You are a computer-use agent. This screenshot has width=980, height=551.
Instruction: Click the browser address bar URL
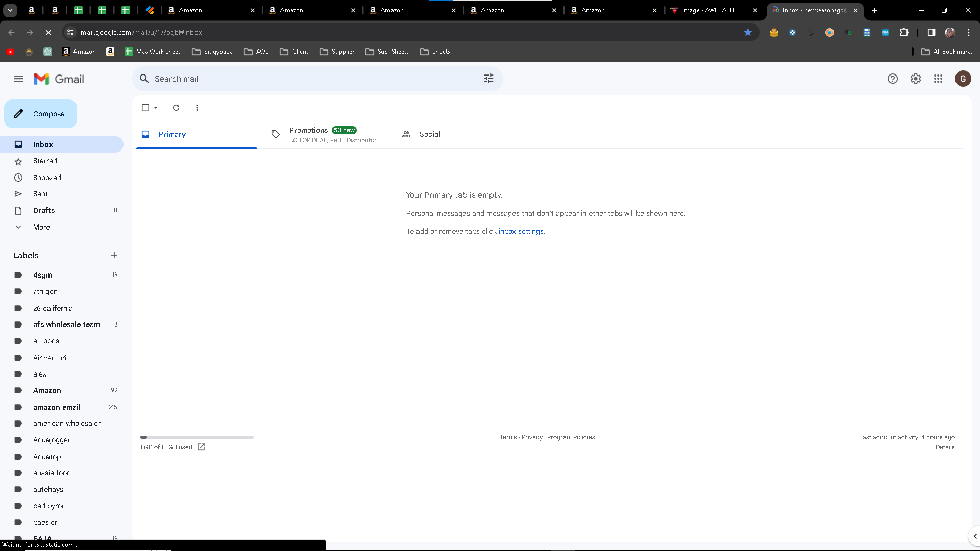point(141,32)
